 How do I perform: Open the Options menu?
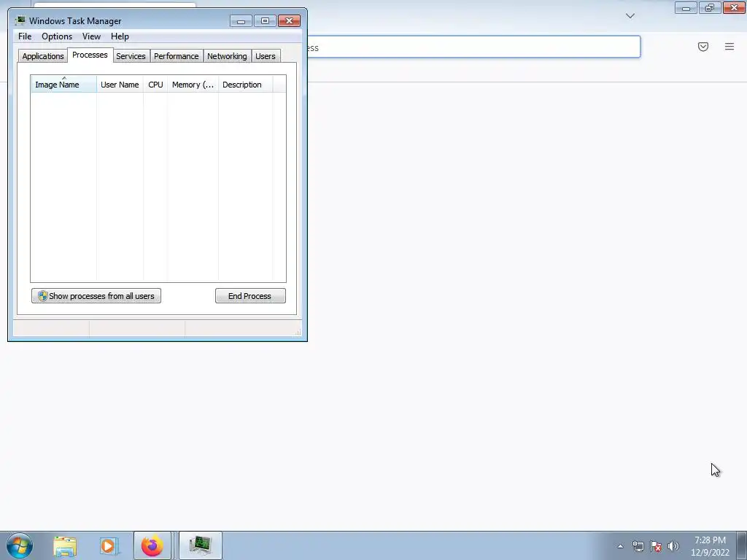pos(57,36)
